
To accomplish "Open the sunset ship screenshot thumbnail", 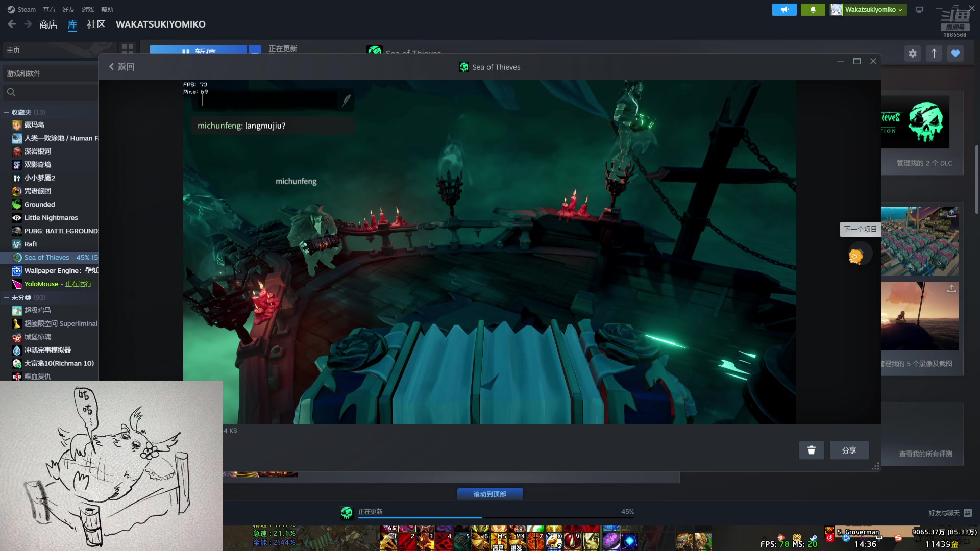I will coord(919,316).
